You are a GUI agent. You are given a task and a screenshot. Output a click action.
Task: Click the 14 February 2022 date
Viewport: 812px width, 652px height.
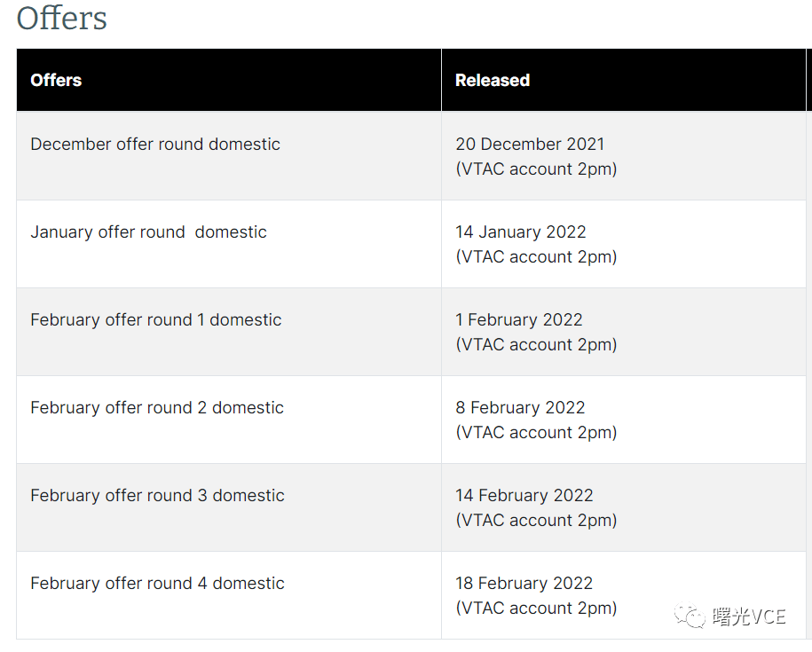524,496
